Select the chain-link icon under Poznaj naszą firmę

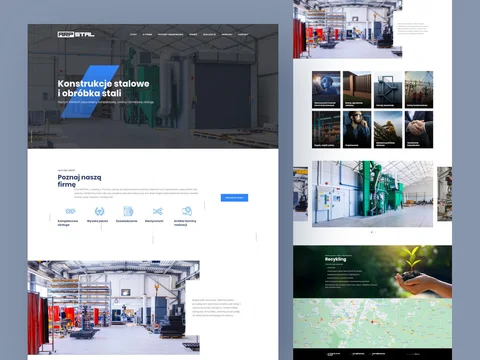[70, 211]
